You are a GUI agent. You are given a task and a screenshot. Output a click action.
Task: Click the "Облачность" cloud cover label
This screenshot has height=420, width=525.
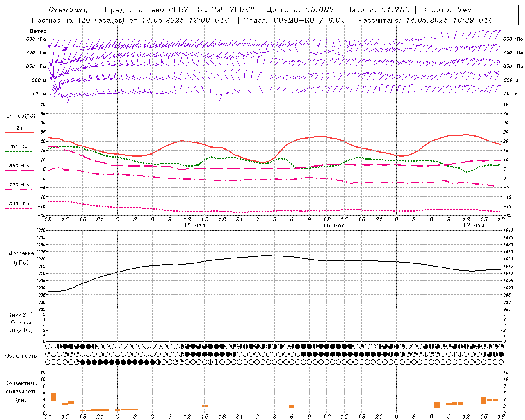(21, 356)
